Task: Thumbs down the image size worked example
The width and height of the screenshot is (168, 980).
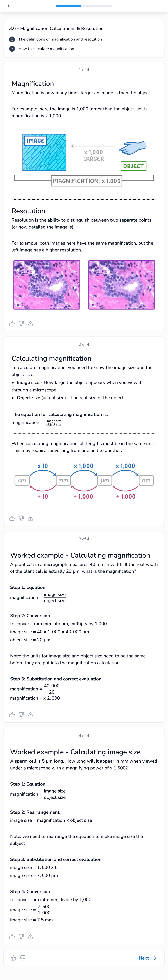Action: tap(21, 937)
